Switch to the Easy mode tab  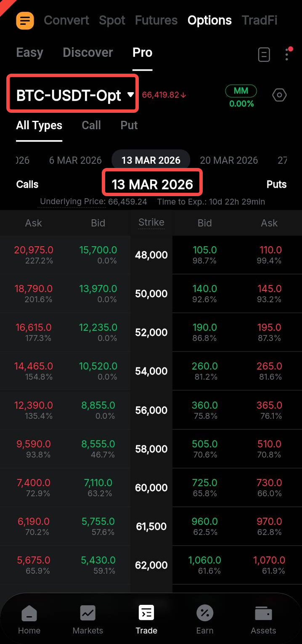click(29, 53)
